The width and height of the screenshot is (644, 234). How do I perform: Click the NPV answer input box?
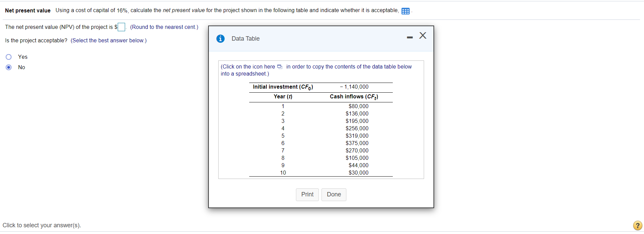121,27
